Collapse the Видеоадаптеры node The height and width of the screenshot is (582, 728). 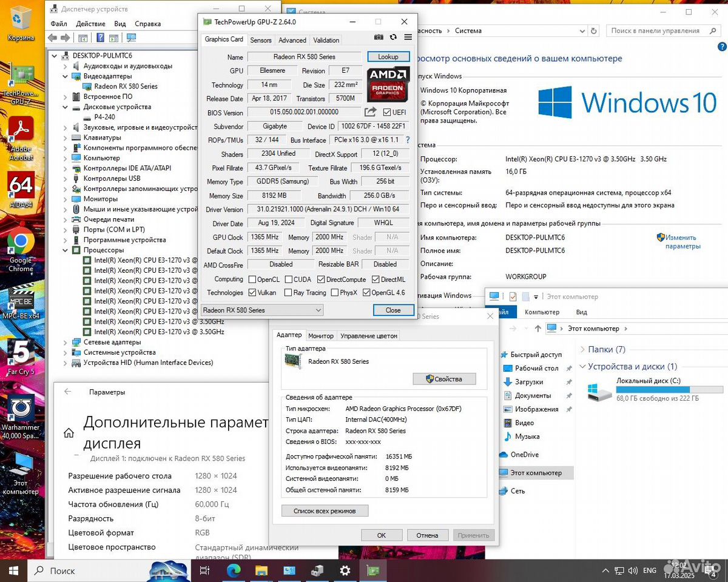(66, 76)
